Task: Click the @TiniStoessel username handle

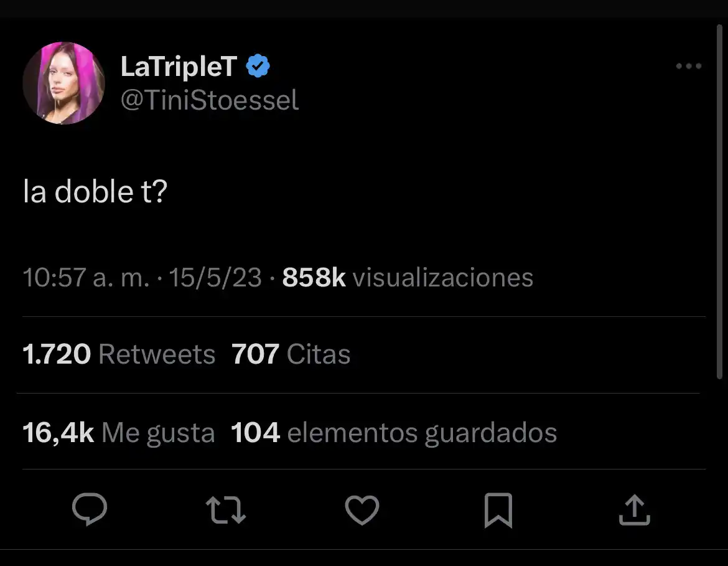Action: coord(211,100)
